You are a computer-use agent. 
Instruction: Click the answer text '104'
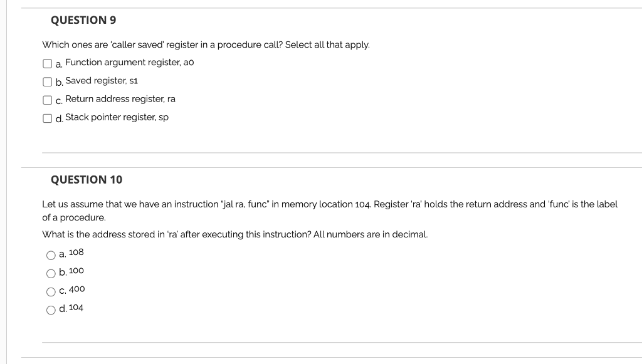click(75, 308)
